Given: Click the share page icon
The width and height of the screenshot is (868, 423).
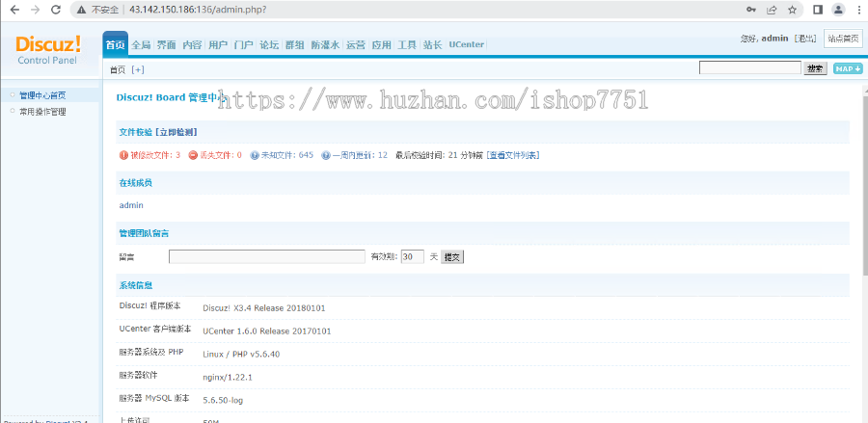Looking at the screenshot, I should (x=772, y=10).
